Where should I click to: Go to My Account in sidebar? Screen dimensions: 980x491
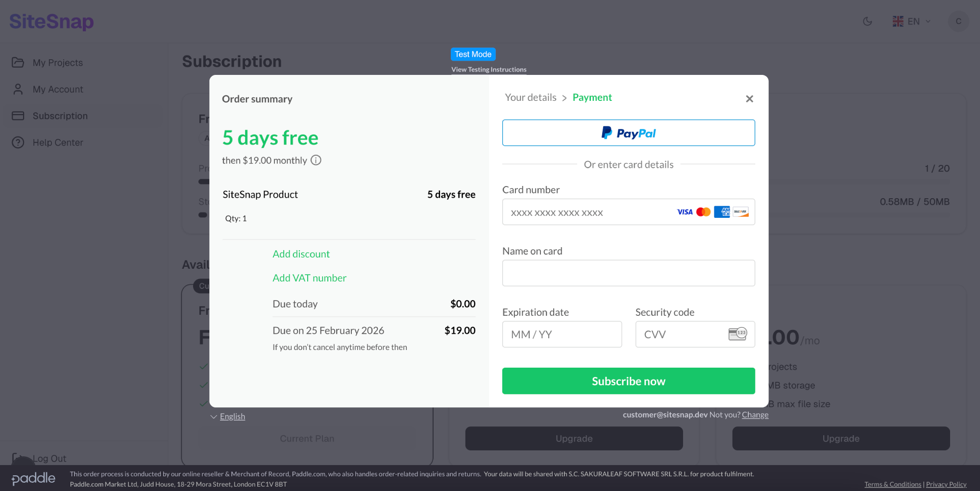[x=58, y=90]
